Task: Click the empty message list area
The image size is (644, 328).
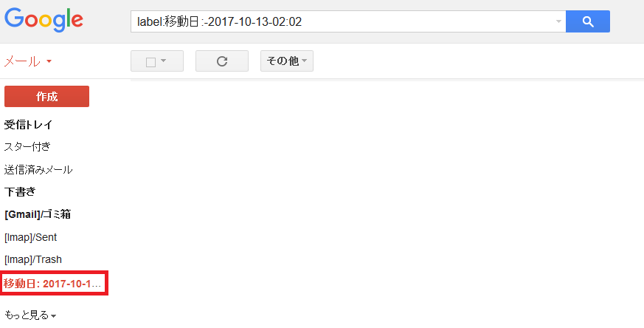Action: click(387, 202)
